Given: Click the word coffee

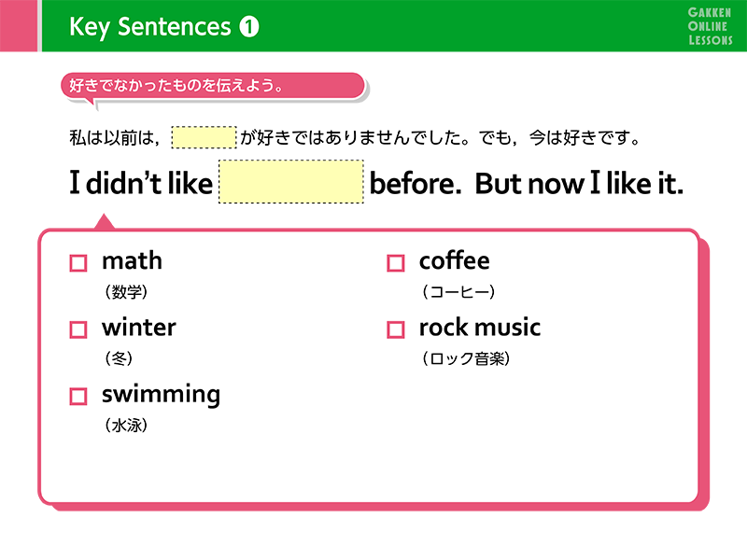Looking at the screenshot, I should [x=454, y=260].
